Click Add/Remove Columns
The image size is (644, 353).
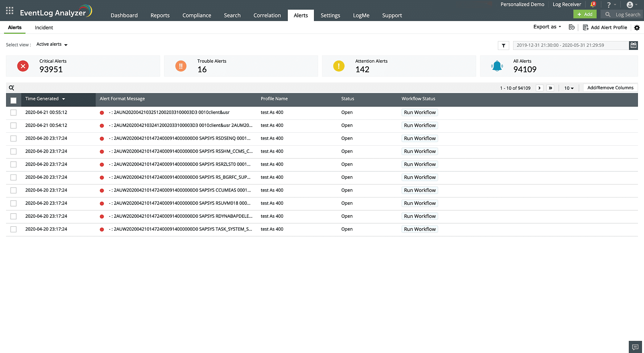[x=610, y=87]
